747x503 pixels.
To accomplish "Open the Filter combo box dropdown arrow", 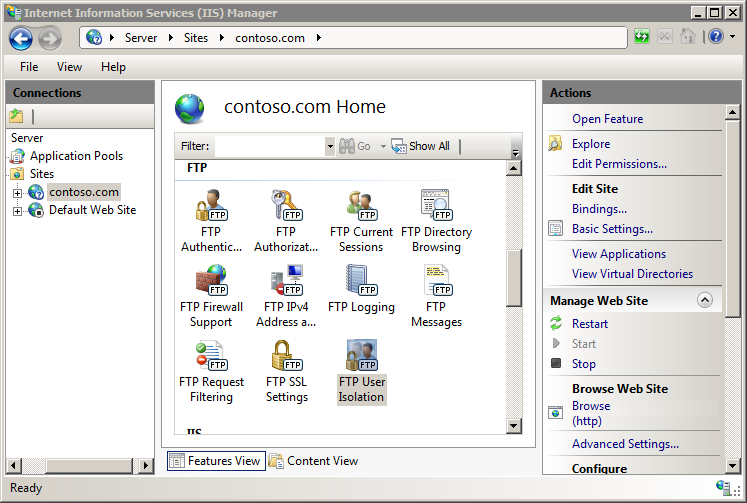I will 330,146.
